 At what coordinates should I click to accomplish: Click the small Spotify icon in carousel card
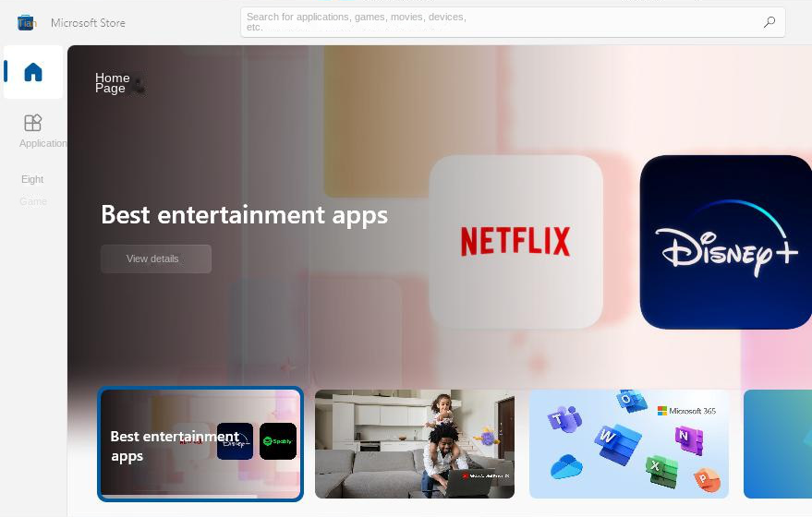click(278, 441)
